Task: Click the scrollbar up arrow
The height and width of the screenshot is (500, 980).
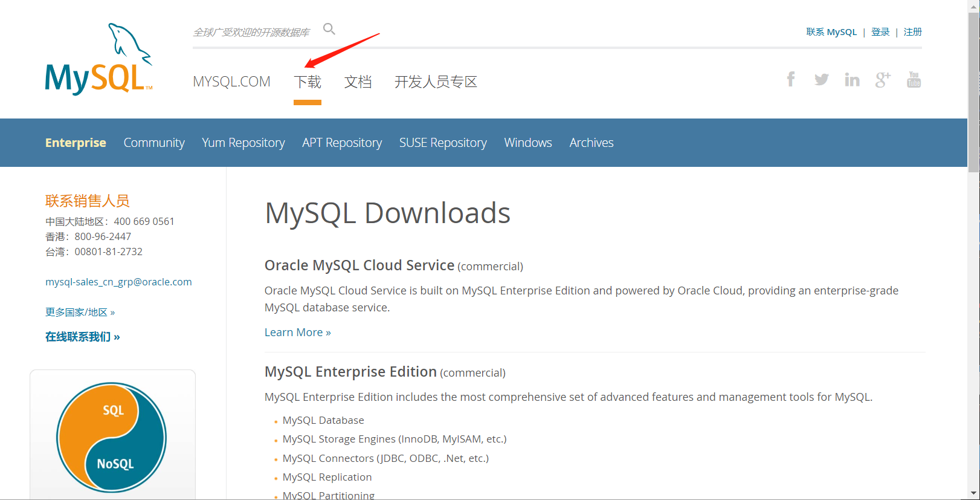Action: pos(973,5)
